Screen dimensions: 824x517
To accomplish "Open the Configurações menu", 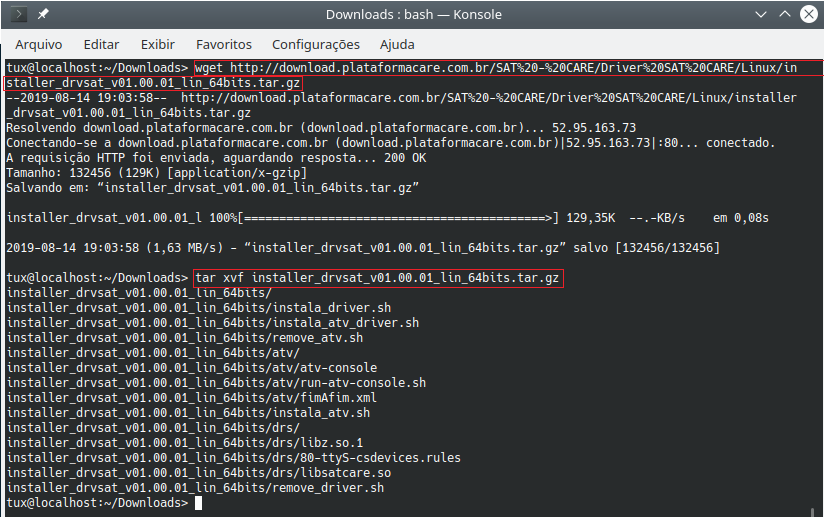I will (x=316, y=45).
